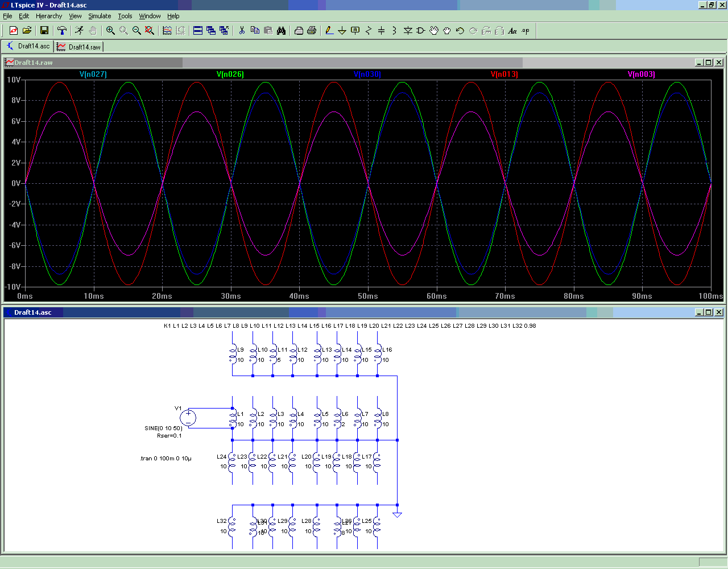Click the Zoom In magnifier

click(x=110, y=31)
